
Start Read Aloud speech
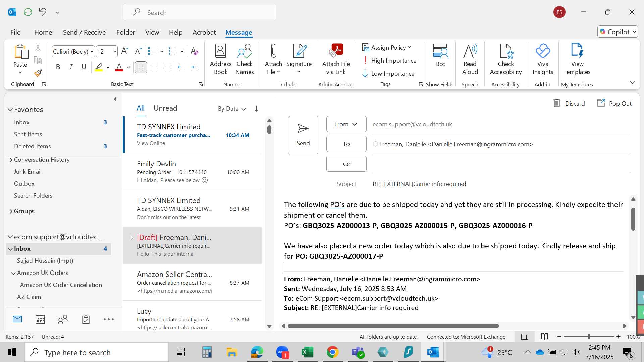[470, 60]
